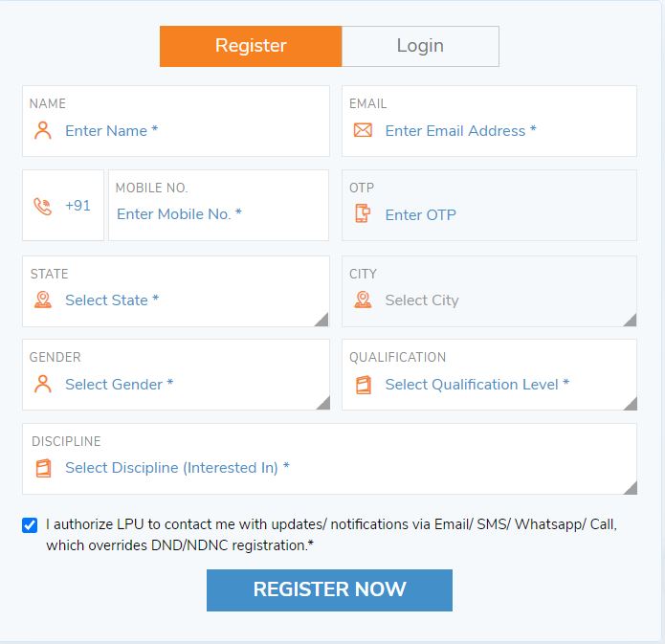Open the Select Qualification Level dropdown
Viewport: 665px width, 644px height.
pyautogui.click(x=489, y=385)
